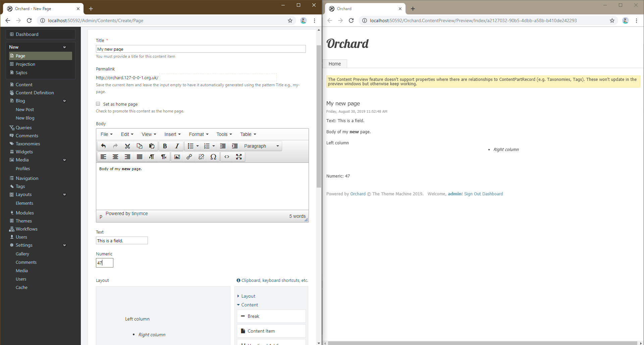Check Set as home page box
644x345 pixels.
tap(98, 104)
